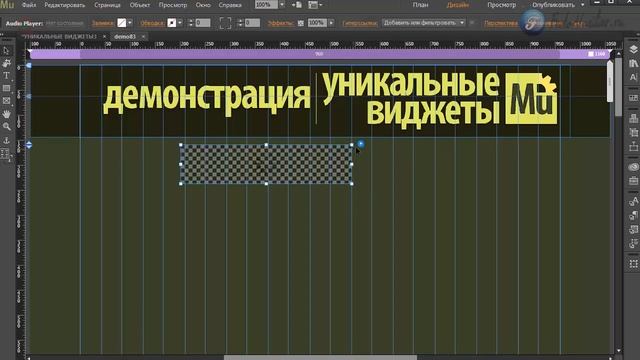Select the Text tool
The height and width of the screenshot is (360, 640).
(6, 76)
